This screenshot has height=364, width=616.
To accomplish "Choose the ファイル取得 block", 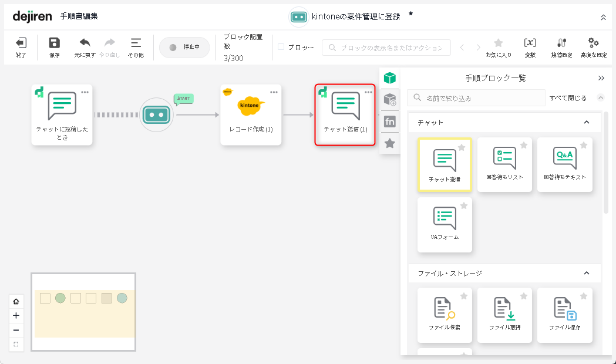I will 505,315.
